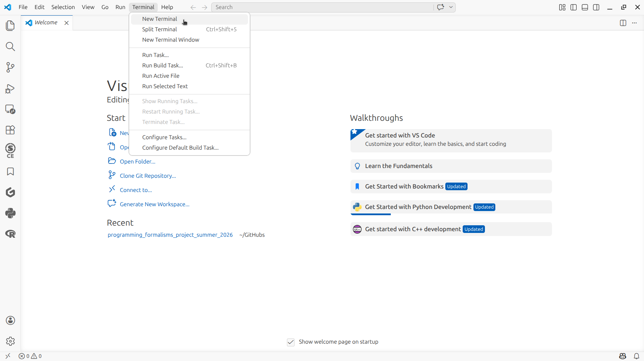Open the Copilot chat icon in title bar
Image resolution: width=644 pixels, height=361 pixels.
tap(441, 7)
